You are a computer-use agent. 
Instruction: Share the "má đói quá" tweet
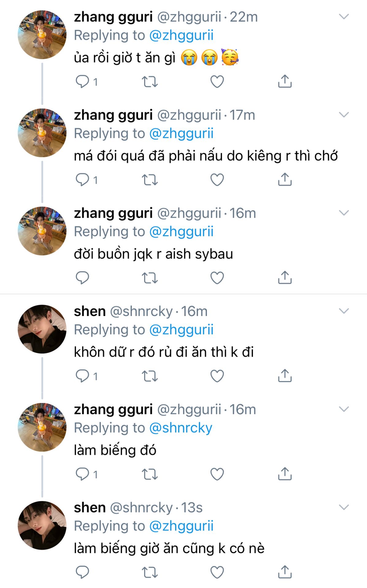pyautogui.click(x=285, y=180)
